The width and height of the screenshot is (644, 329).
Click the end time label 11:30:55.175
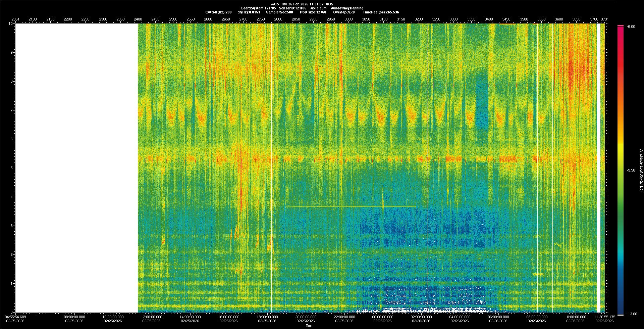pyautogui.click(x=605, y=317)
